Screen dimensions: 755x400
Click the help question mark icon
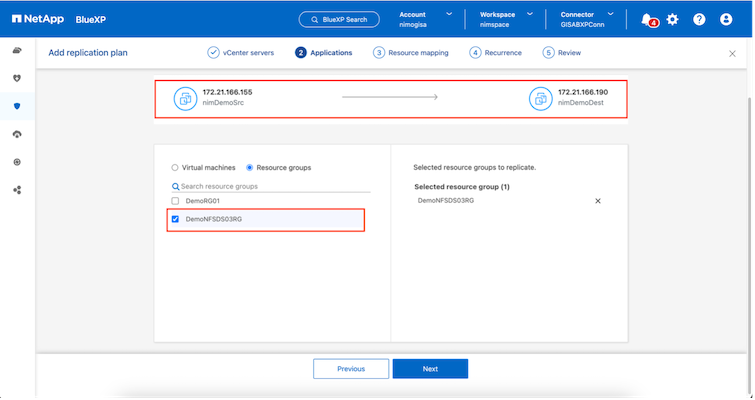[x=699, y=19]
